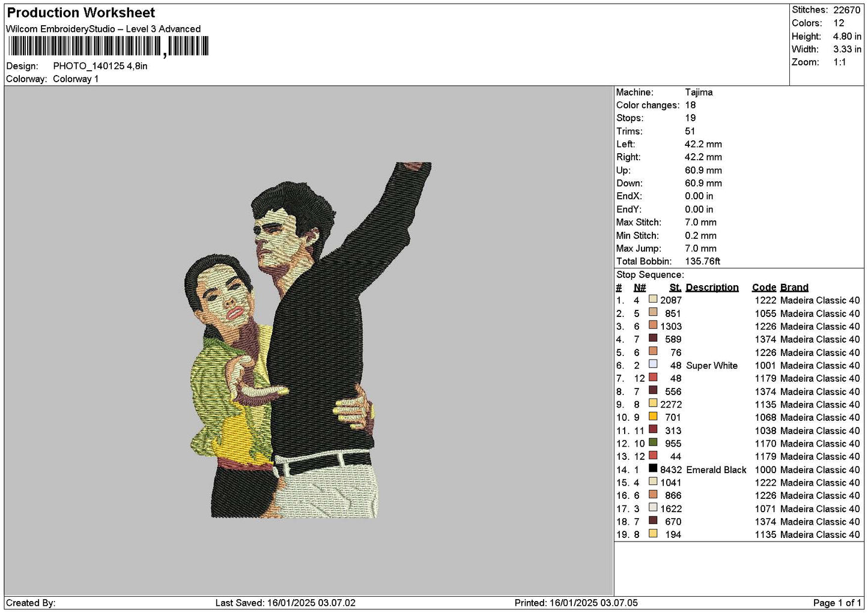Click the color swatch in stop sequence row 1
This screenshot has height=613, width=868.
click(x=653, y=299)
